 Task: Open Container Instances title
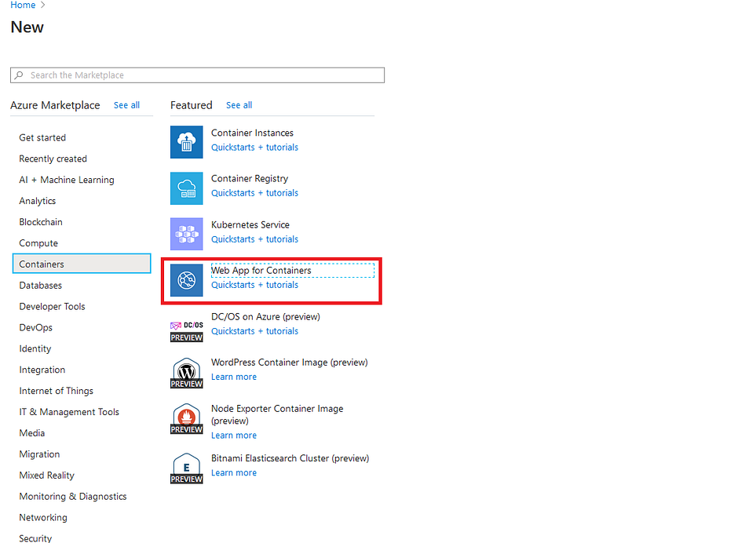(252, 133)
